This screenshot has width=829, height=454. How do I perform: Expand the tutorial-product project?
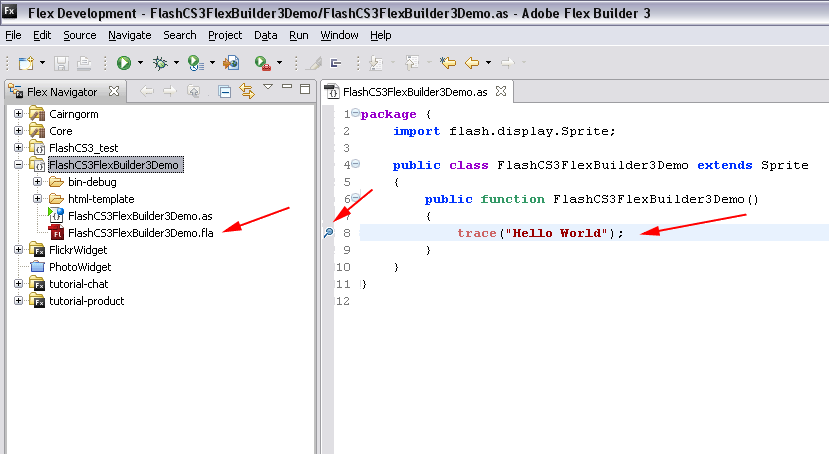tap(19, 301)
